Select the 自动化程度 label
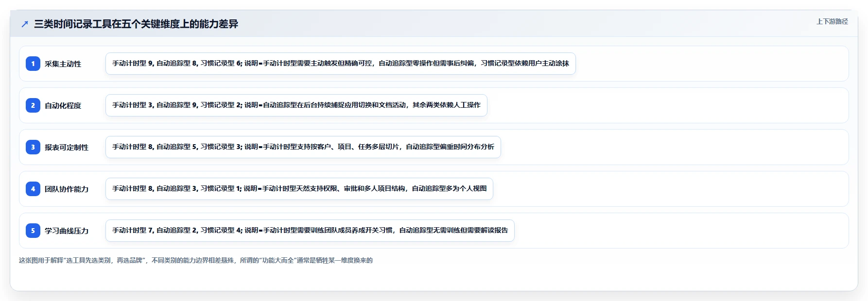This screenshot has width=868, height=301. pos(63,105)
